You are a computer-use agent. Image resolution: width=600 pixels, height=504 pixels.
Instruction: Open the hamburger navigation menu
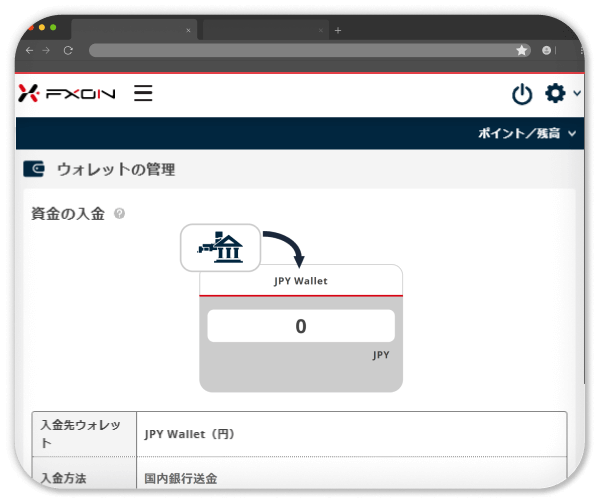[143, 93]
